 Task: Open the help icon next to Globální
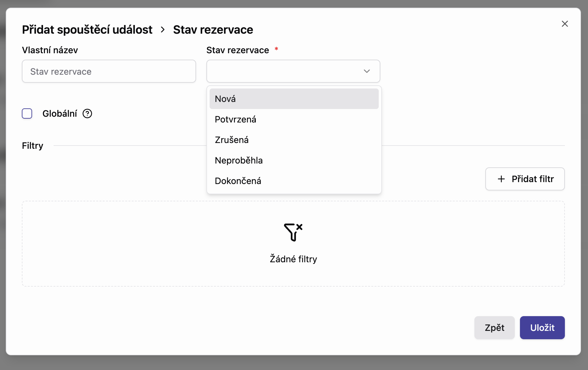pyautogui.click(x=87, y=114)
